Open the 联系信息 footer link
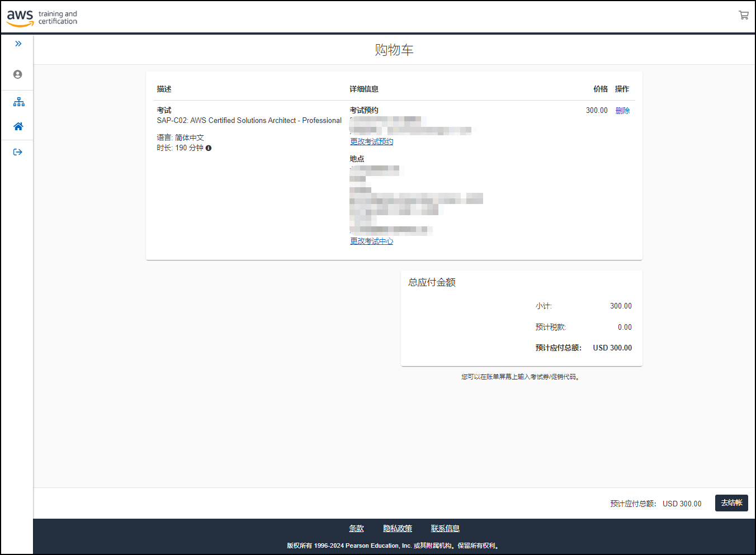756x555 pixels. (x=445, y=528)
